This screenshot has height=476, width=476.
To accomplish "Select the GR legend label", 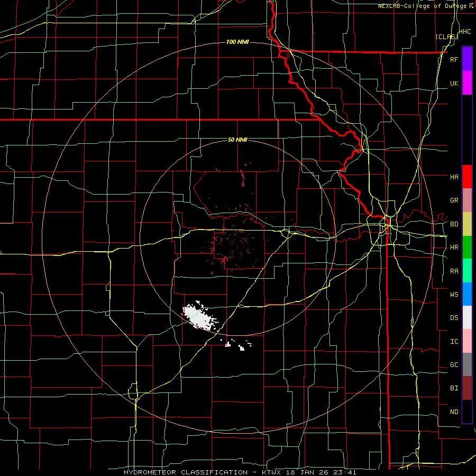I will pyautogui.click(x=454, y=200).
